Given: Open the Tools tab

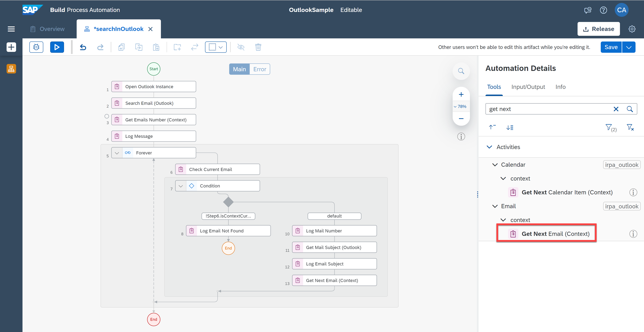Looking at the screenshot, I should (494, 87).
